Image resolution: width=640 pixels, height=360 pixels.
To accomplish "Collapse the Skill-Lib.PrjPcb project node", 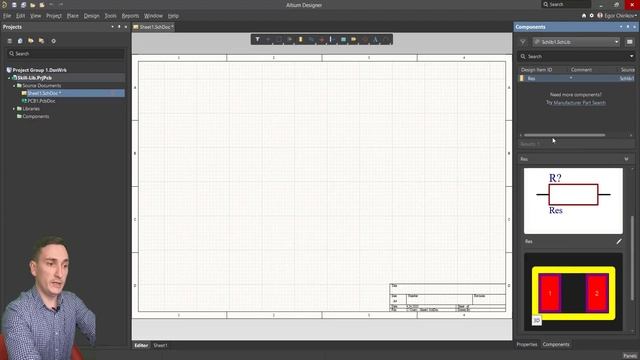I will pos(9,78).
